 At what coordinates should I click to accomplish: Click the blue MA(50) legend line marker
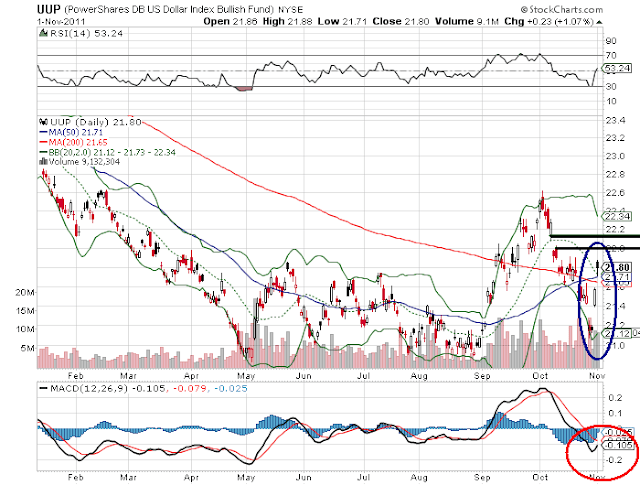43,132
